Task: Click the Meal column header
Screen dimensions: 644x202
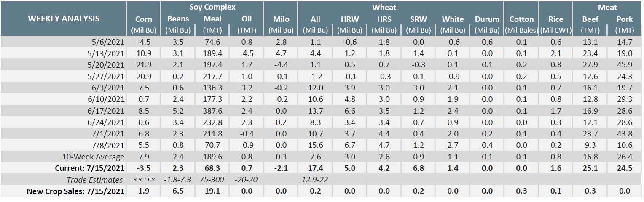Action: tap(212, 19)
